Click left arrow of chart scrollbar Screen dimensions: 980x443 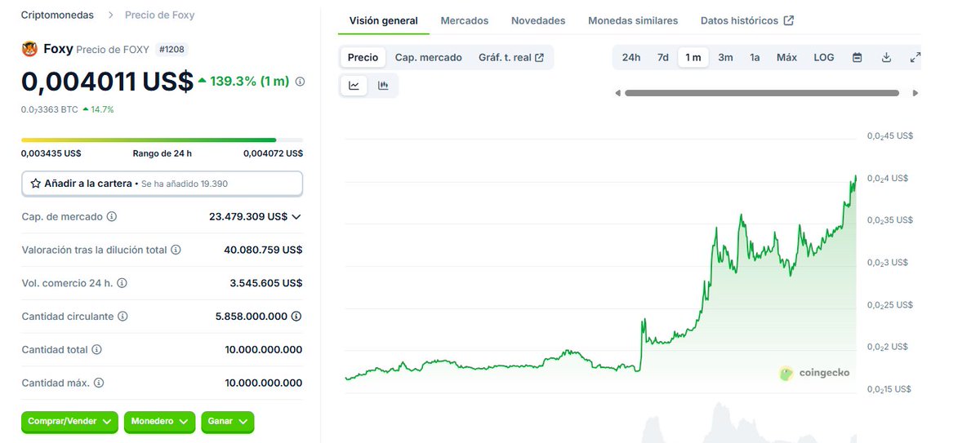click(x=617, y=93)
